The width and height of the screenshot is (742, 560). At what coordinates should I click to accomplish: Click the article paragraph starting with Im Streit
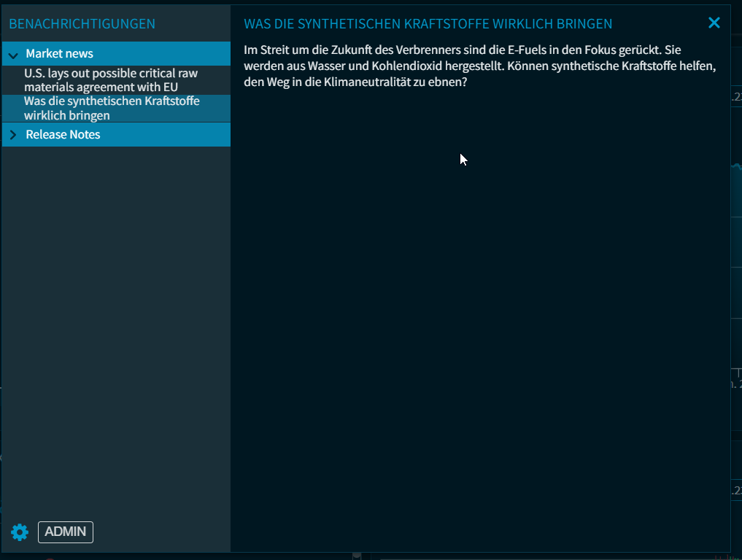point(478,66)
